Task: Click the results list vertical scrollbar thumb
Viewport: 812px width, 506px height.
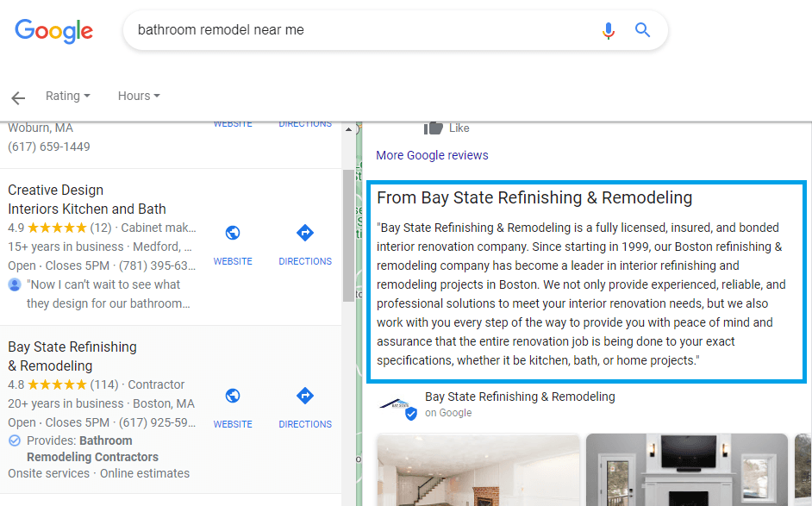Action: [x=348, y=235]
